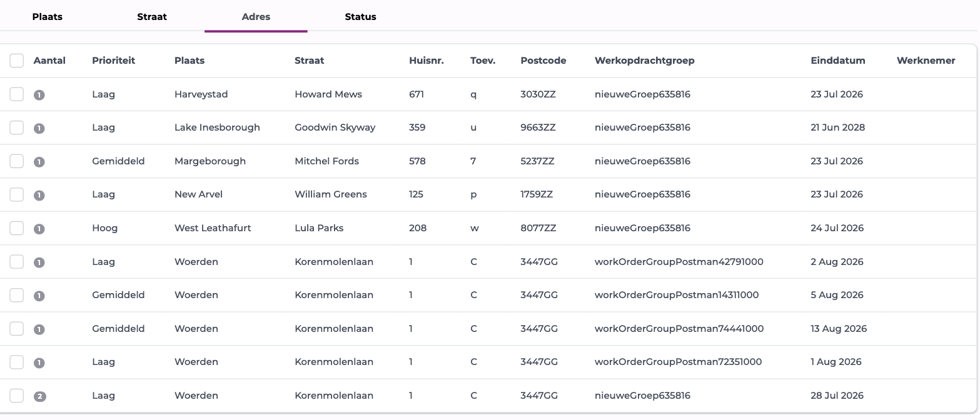
Task: Click count badge in Lake Inesborough row
Action: click(x=39, y=128)
